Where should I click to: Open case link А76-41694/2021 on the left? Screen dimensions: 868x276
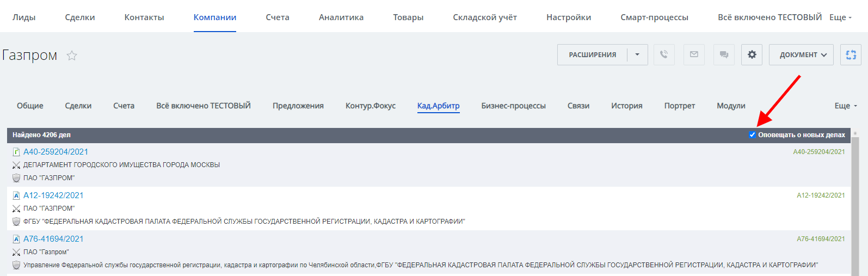[x=53, y=239]
